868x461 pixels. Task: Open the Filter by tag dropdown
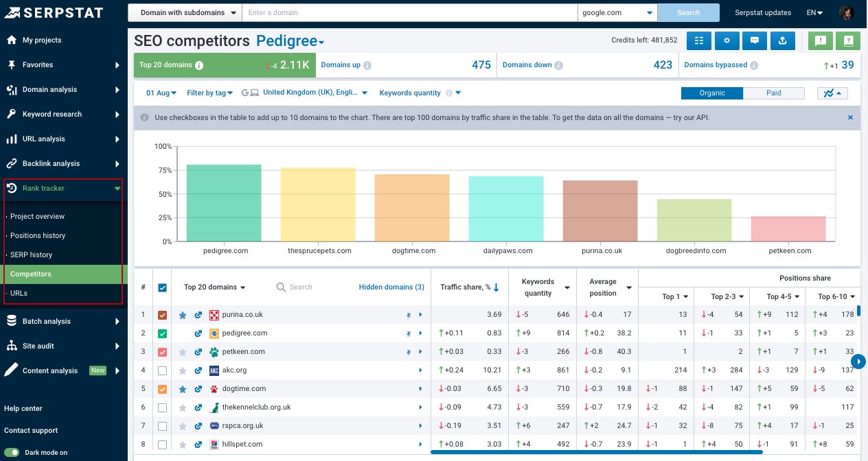[x=209, y=93]
